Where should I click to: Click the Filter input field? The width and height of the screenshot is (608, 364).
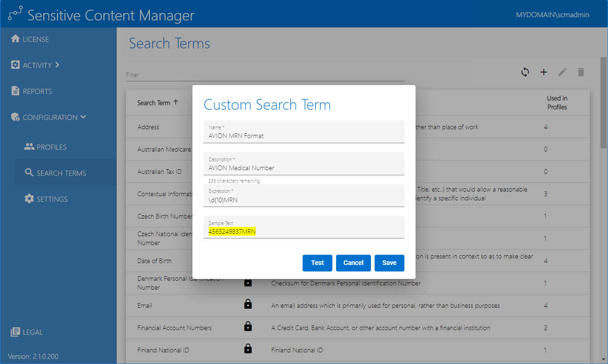click(x=265, y=75)
